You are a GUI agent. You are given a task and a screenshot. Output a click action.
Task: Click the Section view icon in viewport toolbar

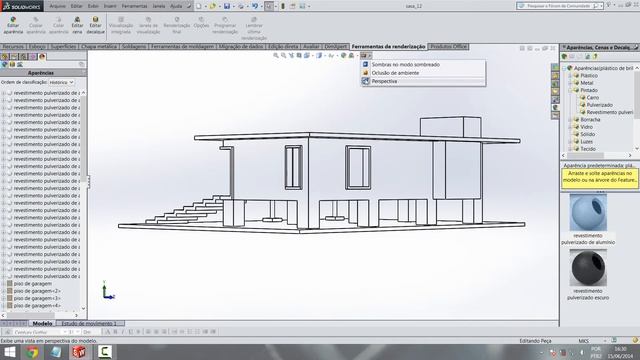click(x=299, y=56)
